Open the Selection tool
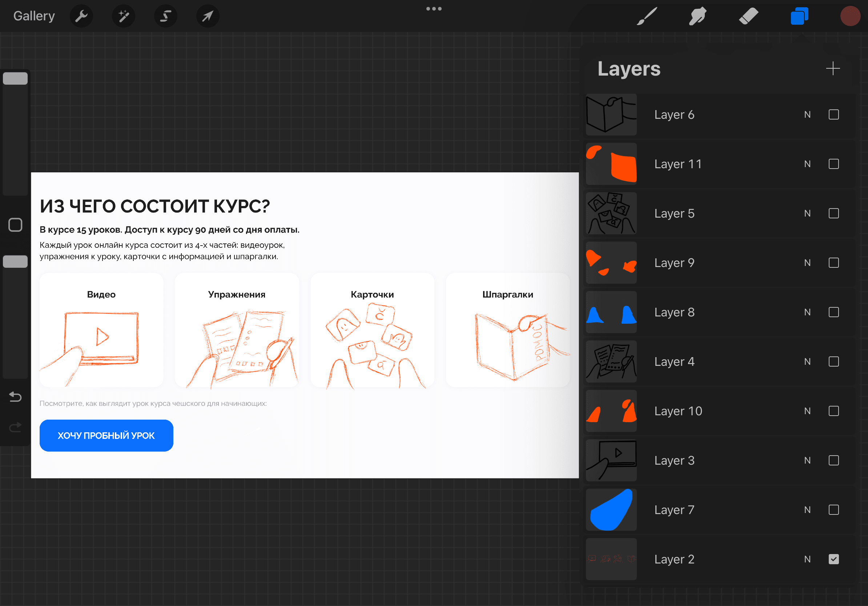 (166, 16)
